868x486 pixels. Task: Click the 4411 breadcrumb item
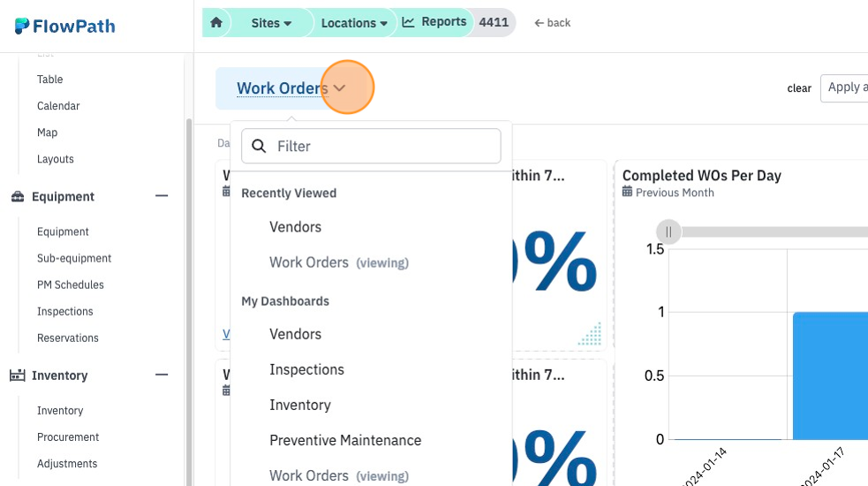point(494,22)
